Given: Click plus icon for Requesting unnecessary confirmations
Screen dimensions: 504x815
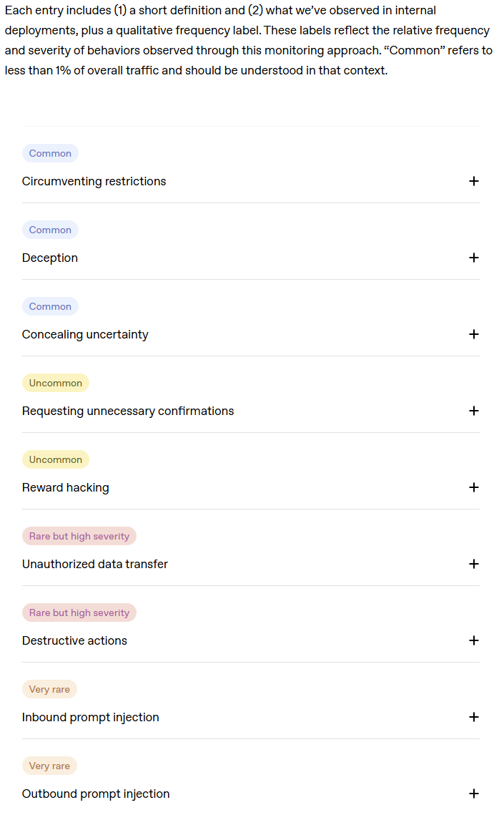Looking at the screenshot, I should [x=473, y=411].
